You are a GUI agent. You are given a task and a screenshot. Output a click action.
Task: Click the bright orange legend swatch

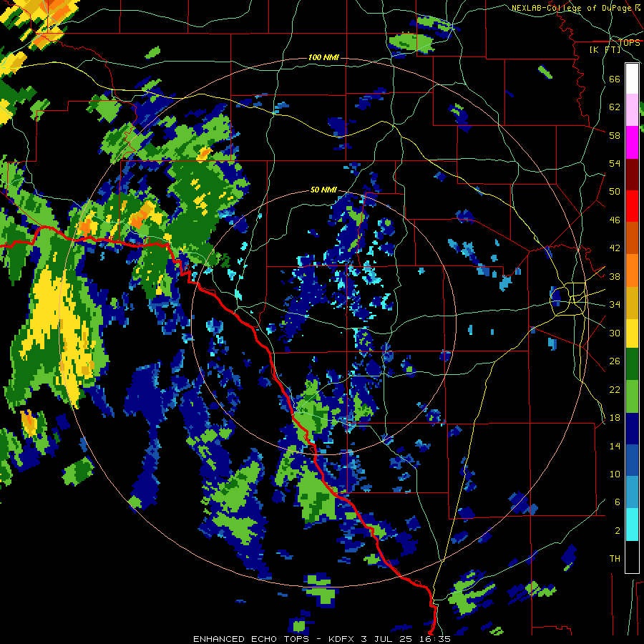pyautogui.click(x=632, y=270)
